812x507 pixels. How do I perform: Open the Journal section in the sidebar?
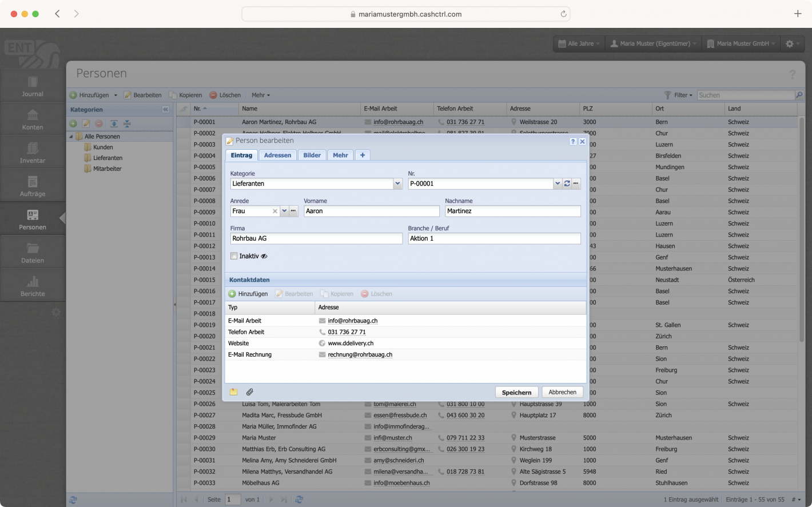pyautogui.click(x=32, y=86)
